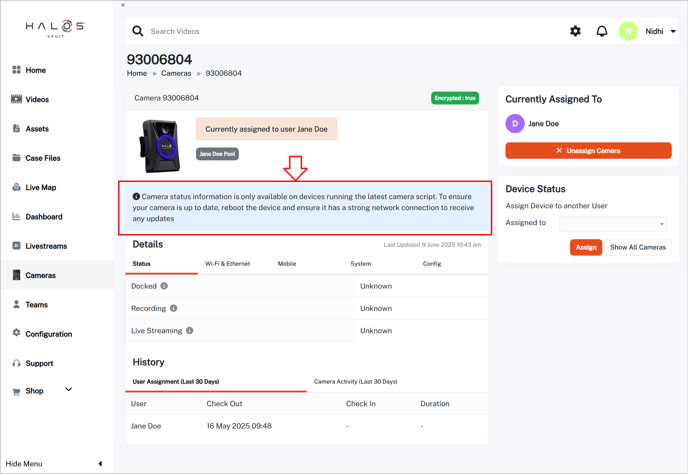The image size is (688, 474).
Task: Switch to the Mobile tab
Action: pyautogui.click(x=287, y=264)
